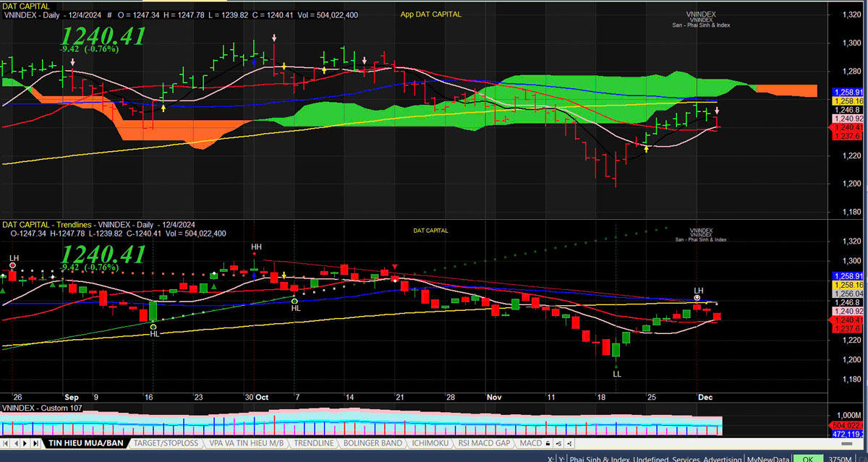This screenshot has width=868, height=462.
Task: Click the green OK status button
Action: click(809, 458)
